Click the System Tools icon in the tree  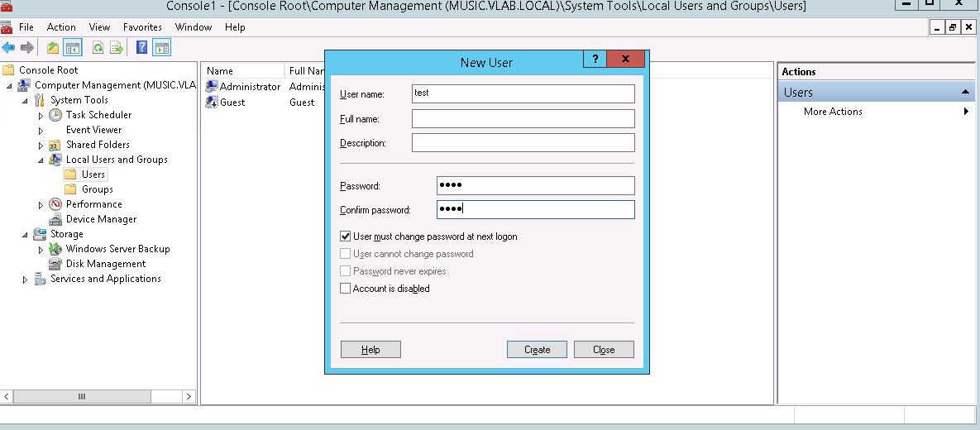40,100
